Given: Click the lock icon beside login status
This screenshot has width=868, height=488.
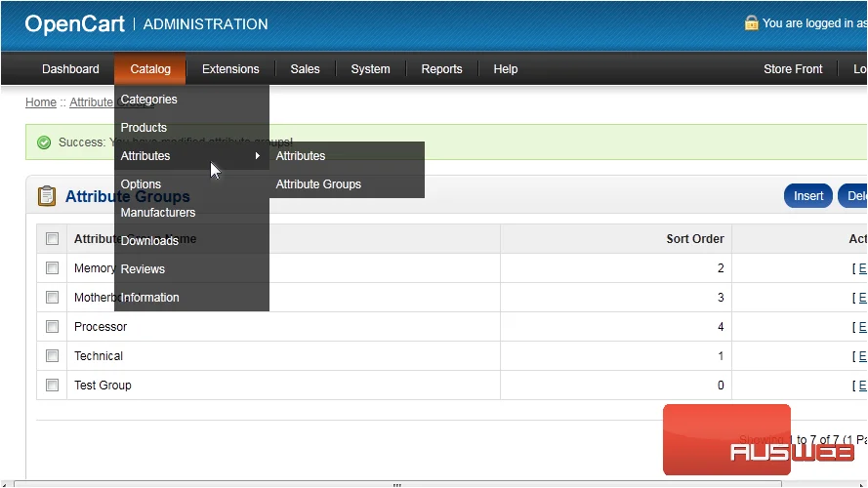Looking at the screenshot, I should click(751, 22).
